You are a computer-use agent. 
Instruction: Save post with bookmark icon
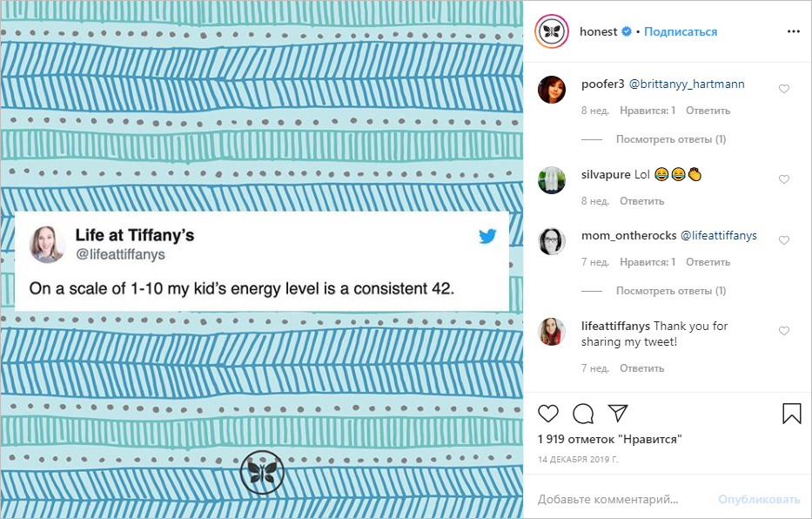(x=791, y=413)
